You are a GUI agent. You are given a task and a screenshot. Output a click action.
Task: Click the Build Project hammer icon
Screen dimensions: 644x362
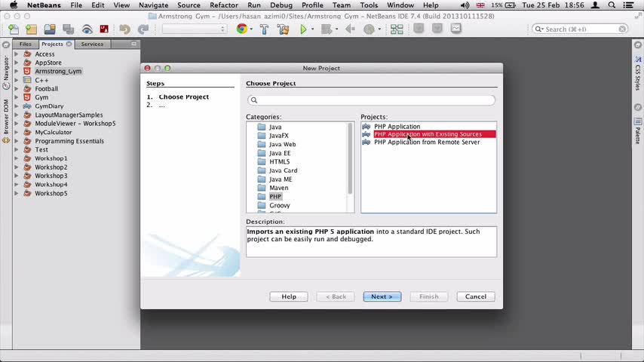pos(265,29)
